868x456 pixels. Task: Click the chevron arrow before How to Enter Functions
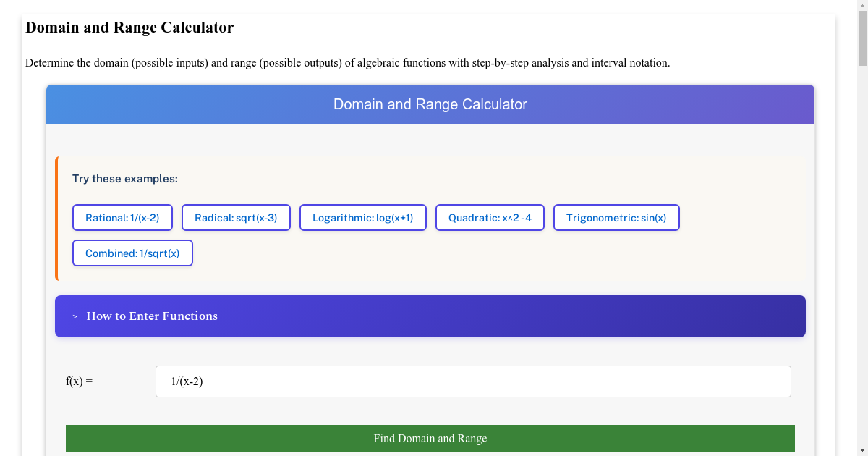tap(75, 317)
